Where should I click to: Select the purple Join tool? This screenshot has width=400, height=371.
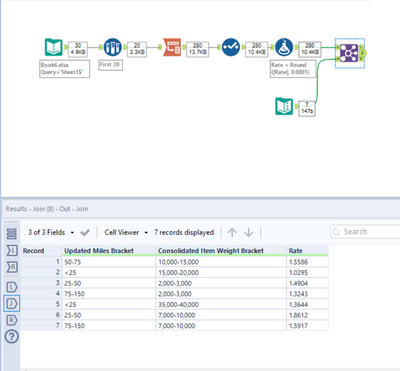click(x=349, y=53)
